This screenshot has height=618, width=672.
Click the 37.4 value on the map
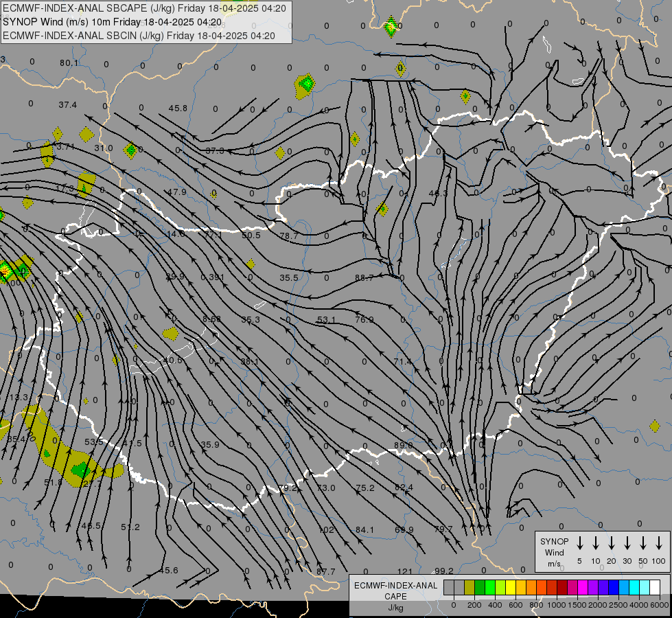click(68, 104)
